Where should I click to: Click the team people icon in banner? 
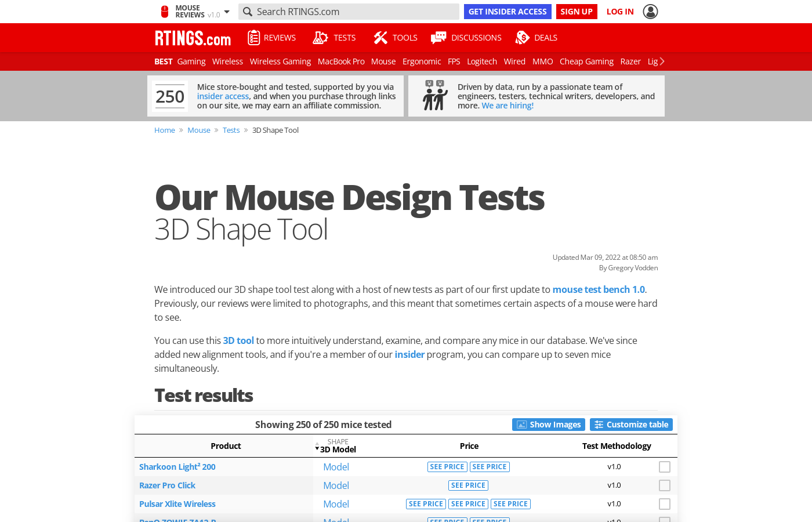(435, 96)
